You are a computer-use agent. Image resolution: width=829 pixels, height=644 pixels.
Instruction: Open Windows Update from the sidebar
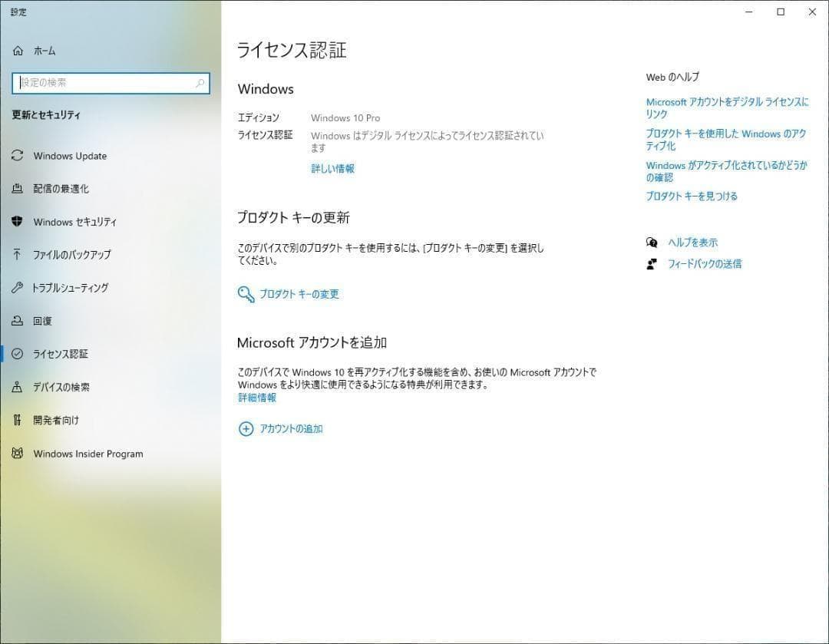[70, 156]
